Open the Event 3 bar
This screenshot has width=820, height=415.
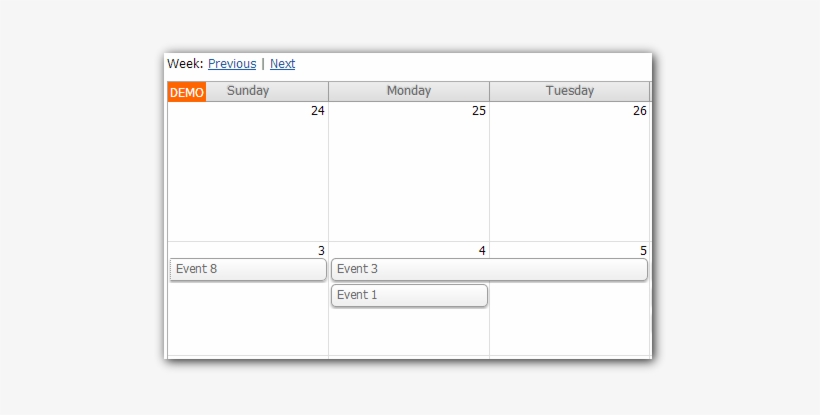(x=489, y=269)
